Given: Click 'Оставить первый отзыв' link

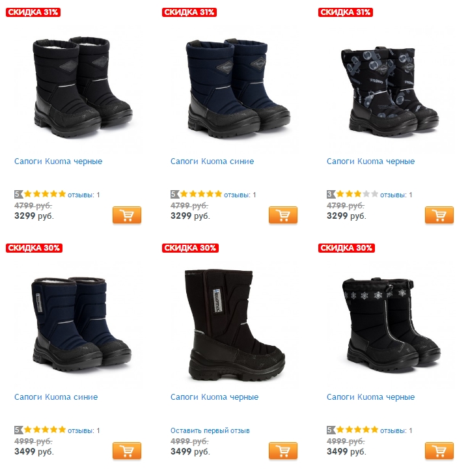Looking at the screenshot, I should (210, 430).
